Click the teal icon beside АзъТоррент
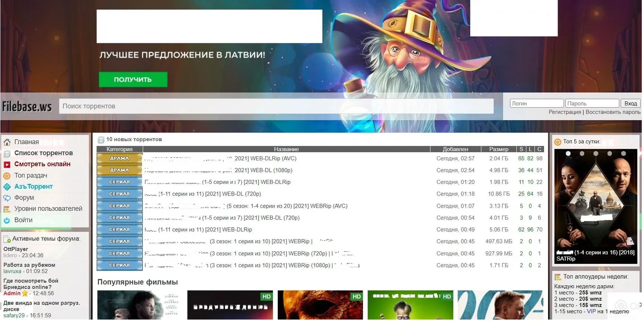Image resolution: width=644 pixels, height=321 pixels. point(7,187)
